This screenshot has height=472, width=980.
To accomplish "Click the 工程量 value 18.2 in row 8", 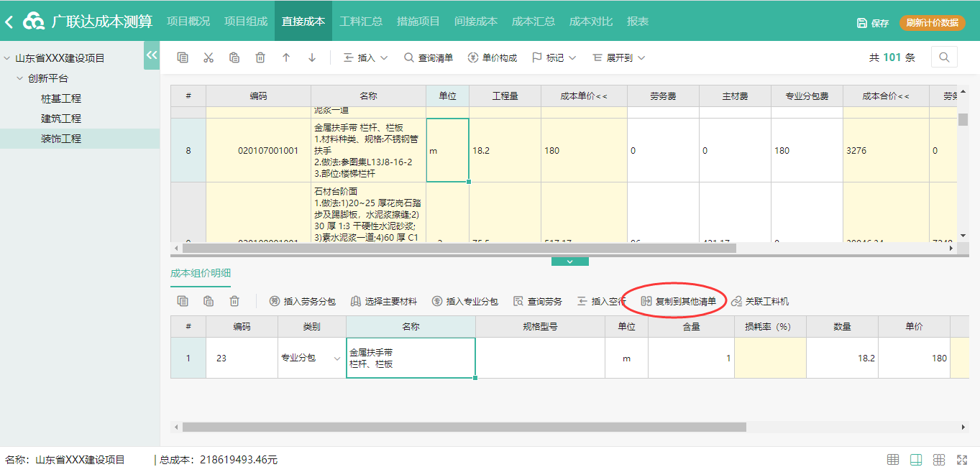I will [505, 151].
